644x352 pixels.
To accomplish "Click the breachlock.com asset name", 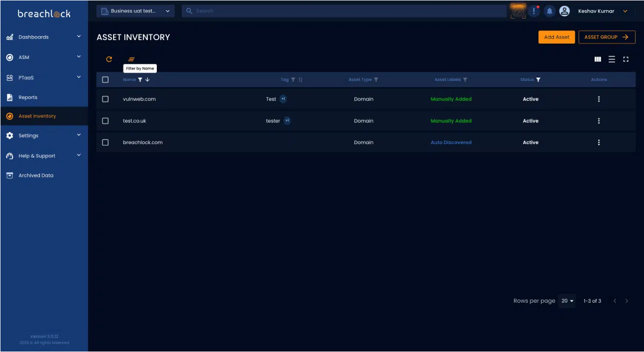I will 143,142.
